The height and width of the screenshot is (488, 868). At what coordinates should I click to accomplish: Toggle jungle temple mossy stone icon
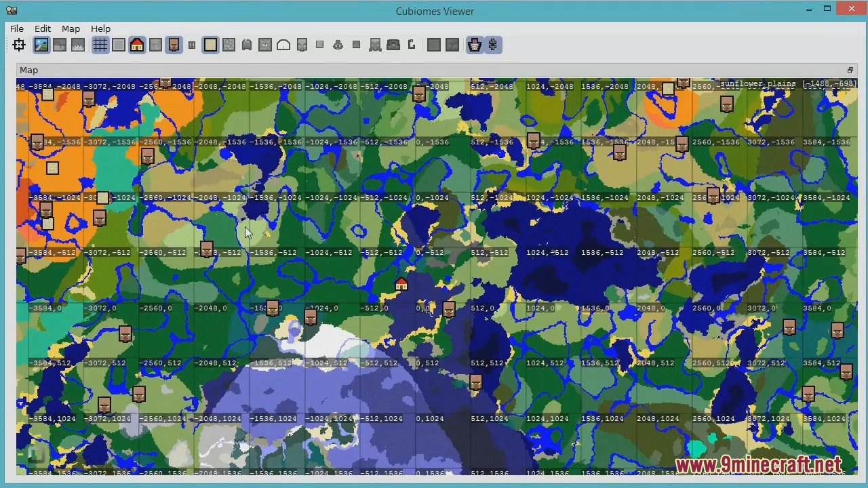(x=229, y=45)
